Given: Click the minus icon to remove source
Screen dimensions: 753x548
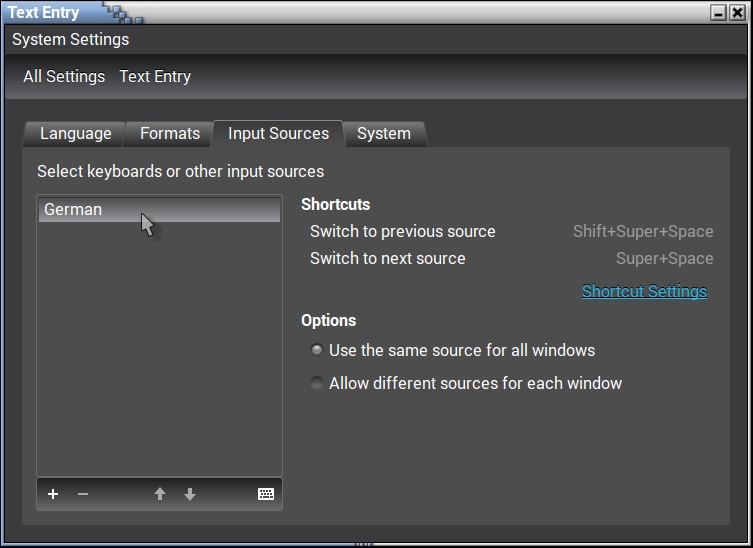Looking at the screenshot, I should 83,494.
